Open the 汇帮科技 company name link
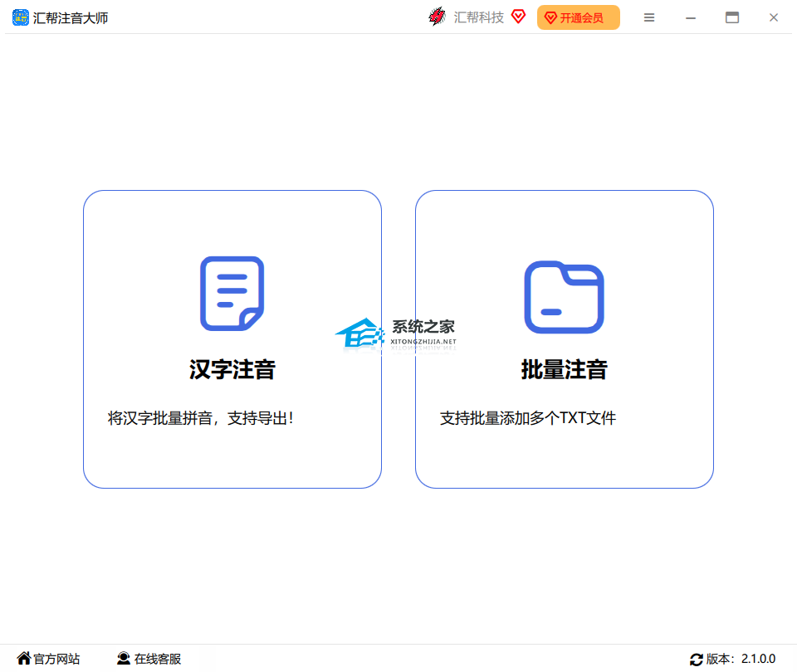The image size is (797, 672). 479,17
